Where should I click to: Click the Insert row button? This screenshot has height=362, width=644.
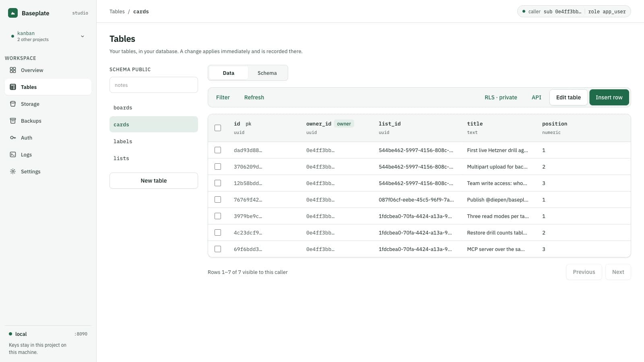pos(609,97)
